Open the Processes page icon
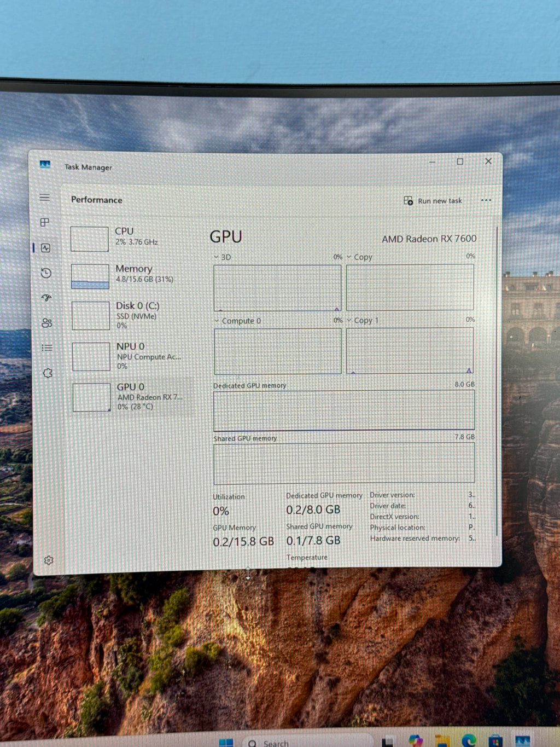Image resolution: width=560 pixels, height=747 pixels. tap(45, 222)
